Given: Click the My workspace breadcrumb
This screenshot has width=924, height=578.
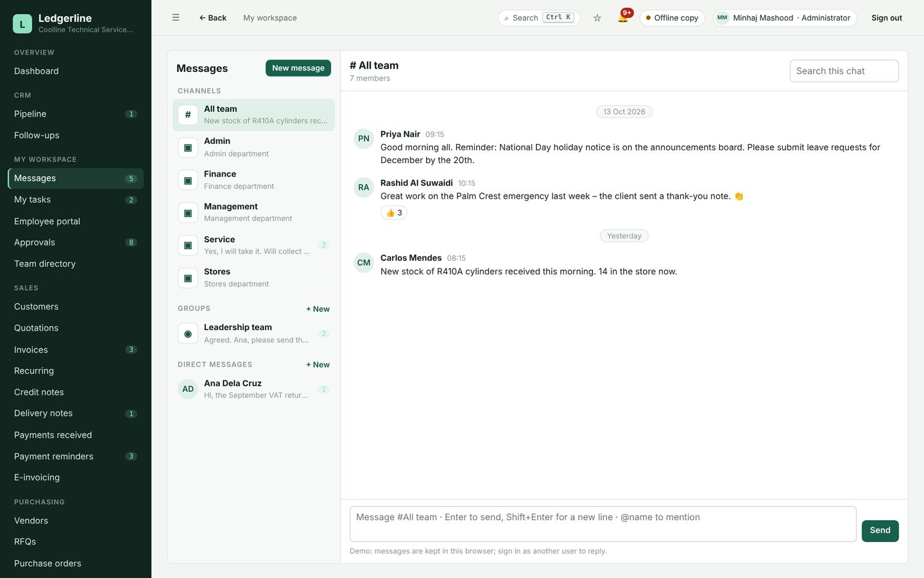Looking at the screenshot, I should pyautogui.click(x=270, y=18).
